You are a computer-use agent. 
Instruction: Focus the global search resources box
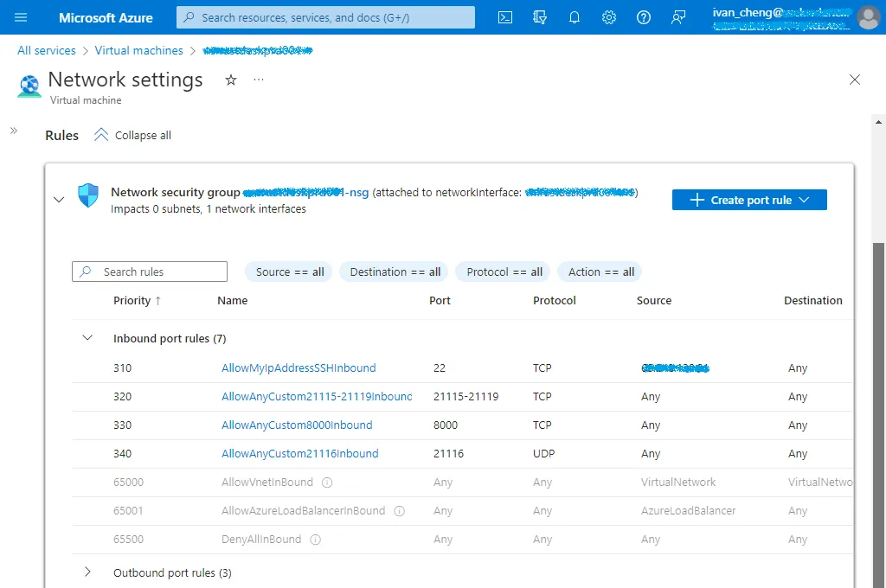click(325, 17)
